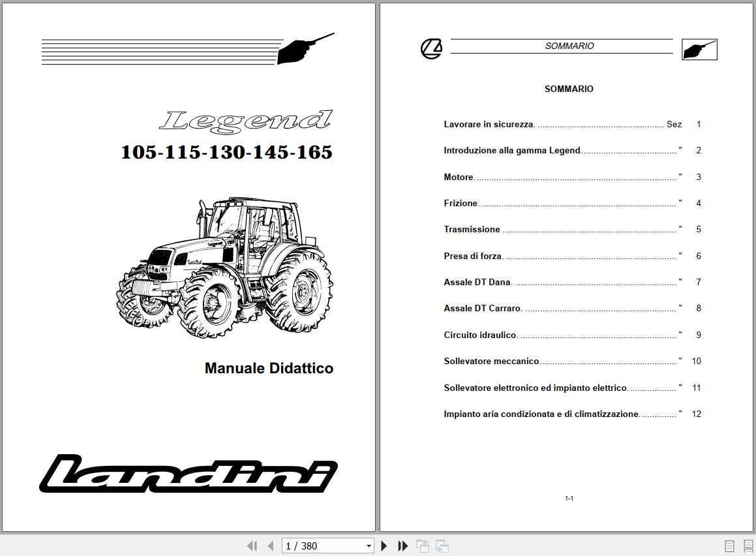Click the page number 1-1 footer

pos(569,499)
